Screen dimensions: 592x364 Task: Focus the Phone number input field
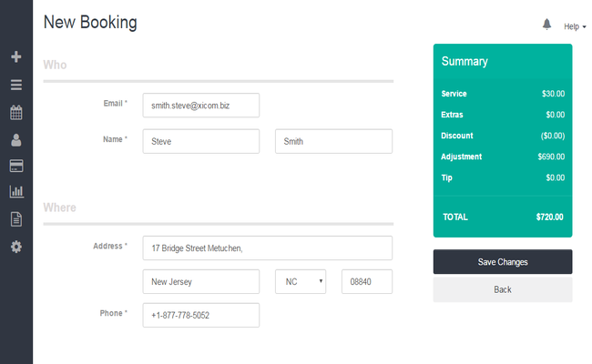pyautogui.click(x=200, y=315)
